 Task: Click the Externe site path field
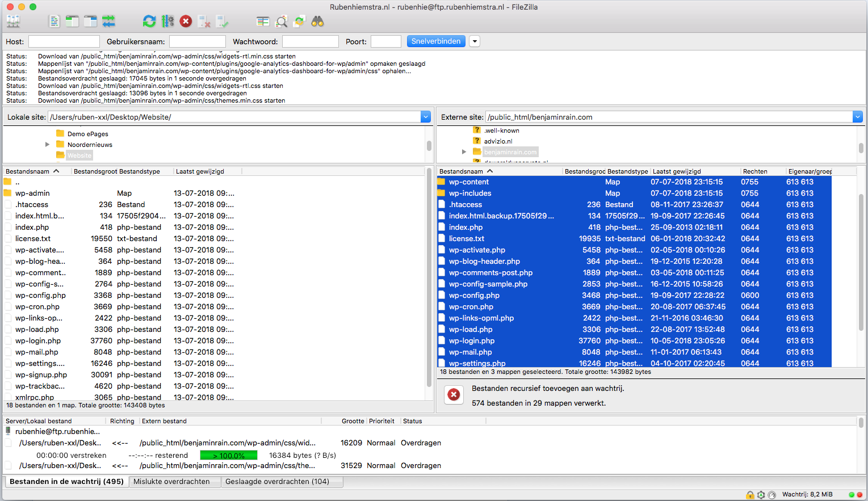[669, 117]
